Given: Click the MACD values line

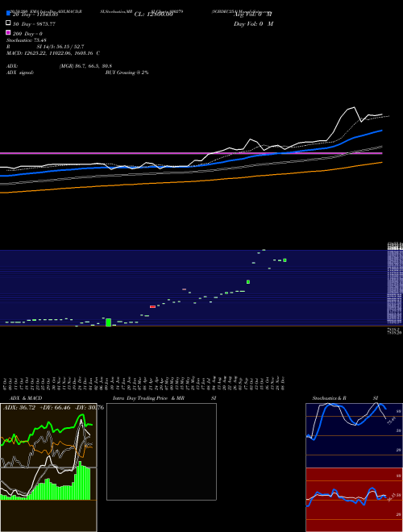Looking at the screenshot, I should click(53, 53).
